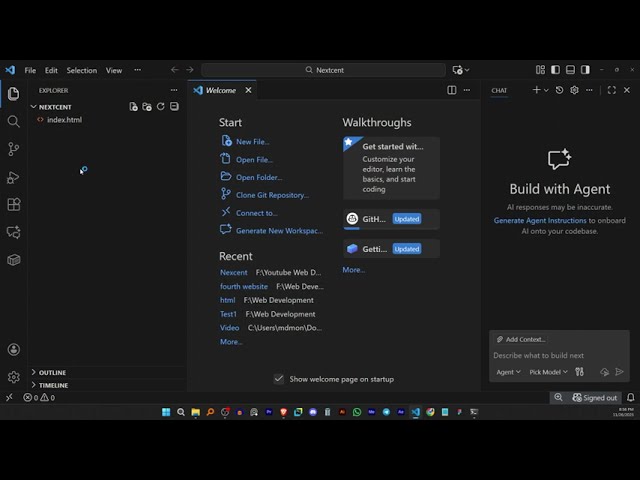The width and height of the screenshot is (640, 480).
Task: Show chat history
Action: tap(560, 90)
